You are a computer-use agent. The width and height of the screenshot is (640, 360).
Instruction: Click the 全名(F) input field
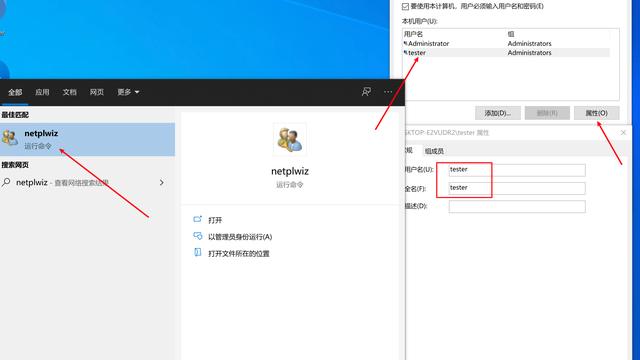[x=517, y=188]
